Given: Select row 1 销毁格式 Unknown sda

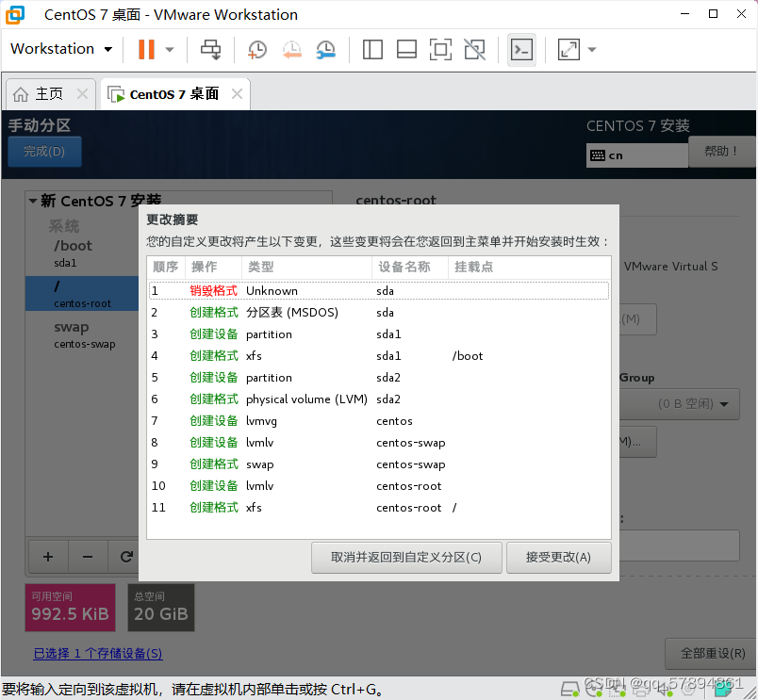Looking at the screenshot, I should click(x=379, y=291).
